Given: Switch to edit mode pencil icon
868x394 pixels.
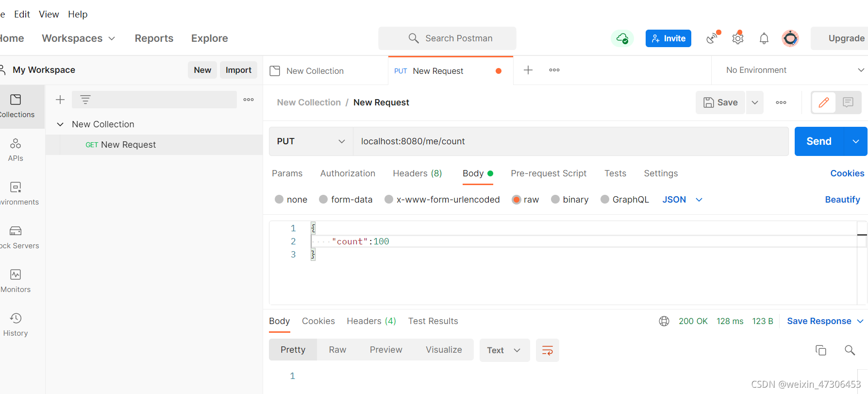Looking at the screenshot, I should [x=824, y=103].
